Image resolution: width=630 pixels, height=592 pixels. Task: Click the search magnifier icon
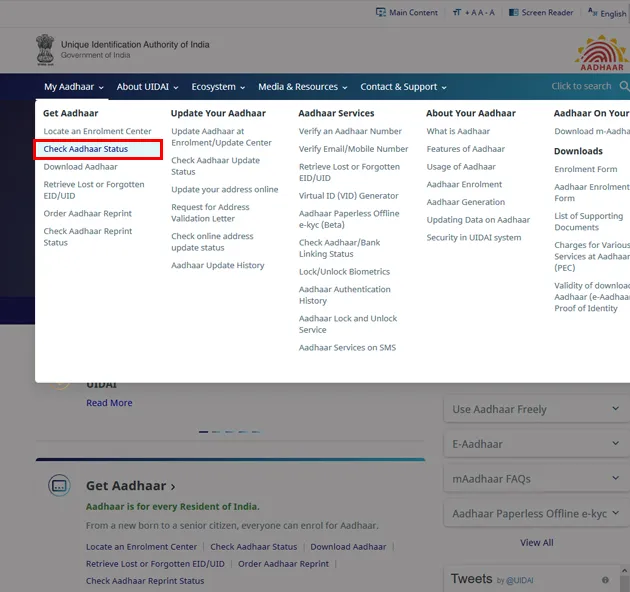tap(624, 87)
